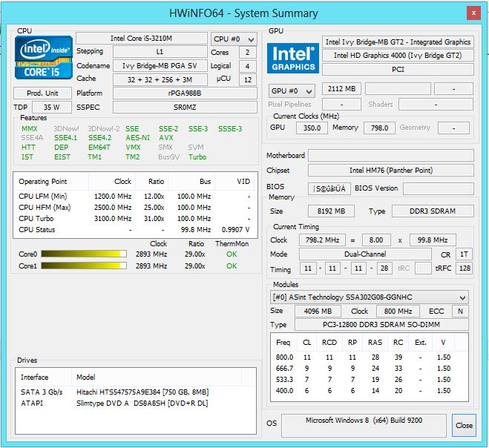The height and width of the screenshot is (448, 489).
Task: Click the SSE4.2 feature label
Action: 99,138
